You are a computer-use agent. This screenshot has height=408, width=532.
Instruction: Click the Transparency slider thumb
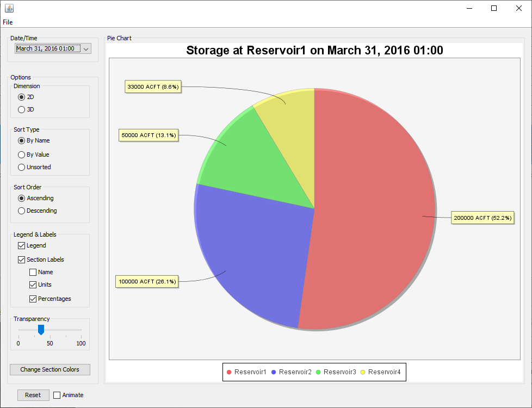coord(41,330)
